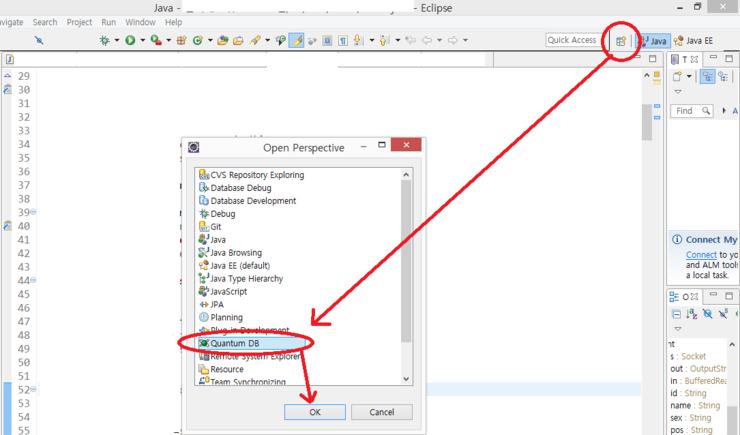Select Quantum DB in perspective list
This screenshot has height=435, width=740.
pos(234,344)
